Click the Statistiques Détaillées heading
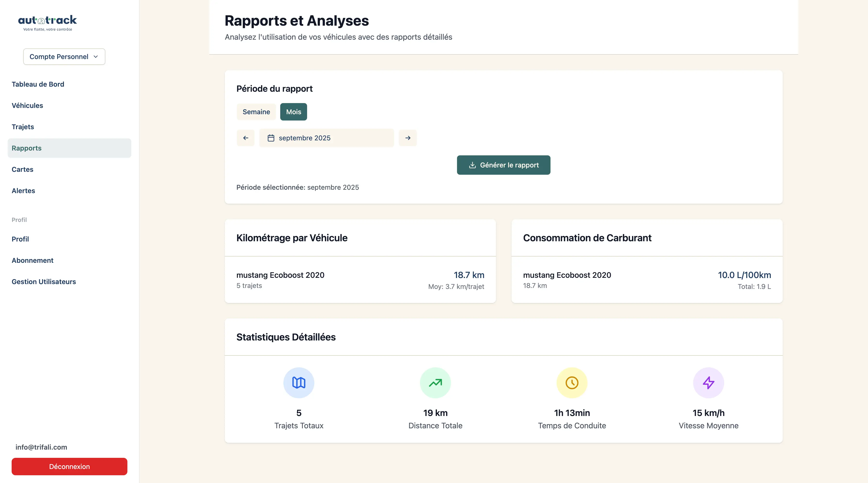 click(x=286, y=337)
